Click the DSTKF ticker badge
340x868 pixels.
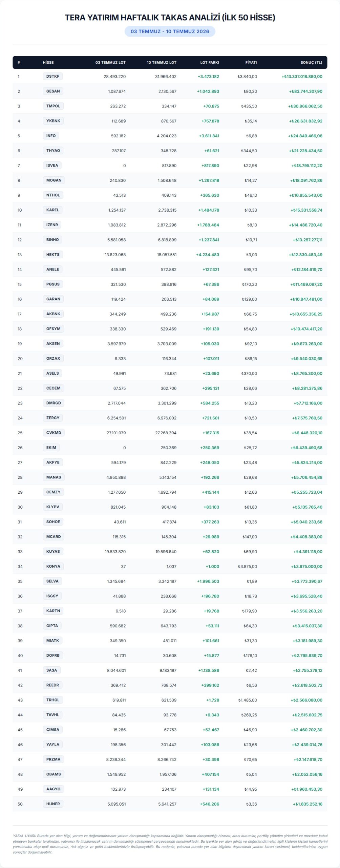tap(52, 76)
